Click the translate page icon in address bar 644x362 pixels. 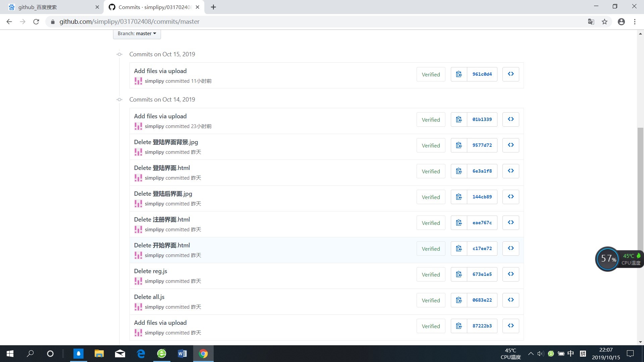tap(591, 22)
